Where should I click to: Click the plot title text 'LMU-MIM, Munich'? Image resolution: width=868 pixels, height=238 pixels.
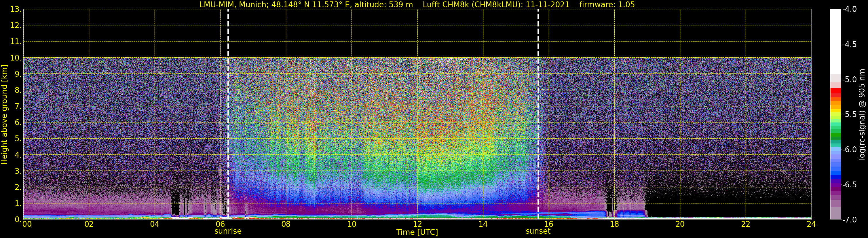click(233, 5)
